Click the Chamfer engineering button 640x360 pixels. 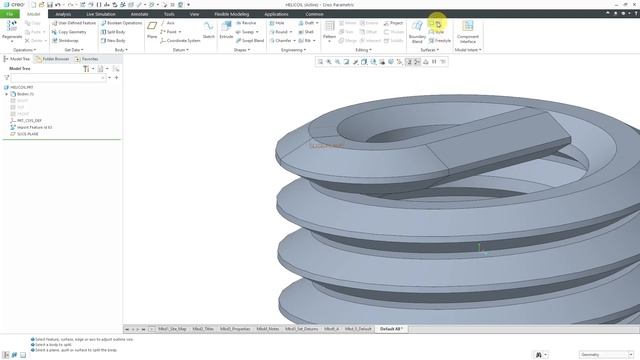[282, 40]
